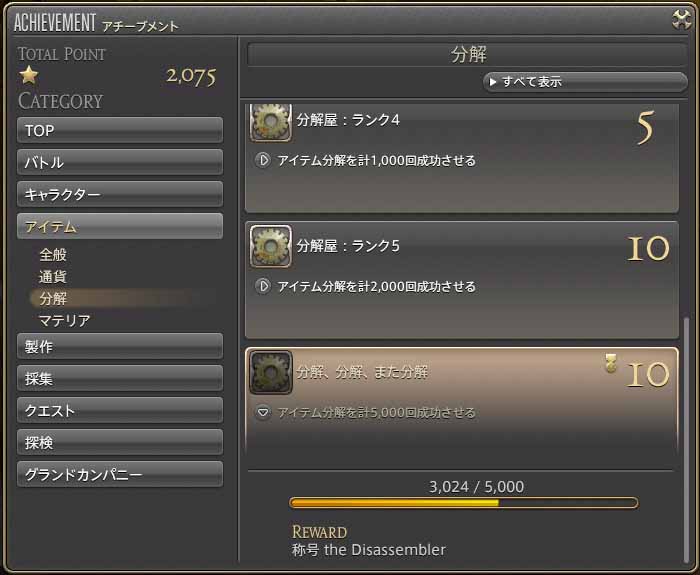Click the achievement list scrollbar
700x575 pixels.
coord(687,439)
